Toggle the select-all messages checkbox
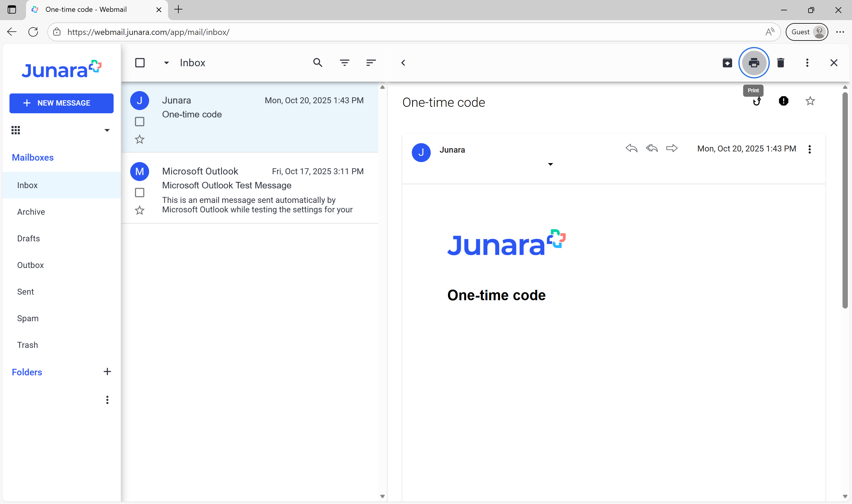 tap(140, 63)
